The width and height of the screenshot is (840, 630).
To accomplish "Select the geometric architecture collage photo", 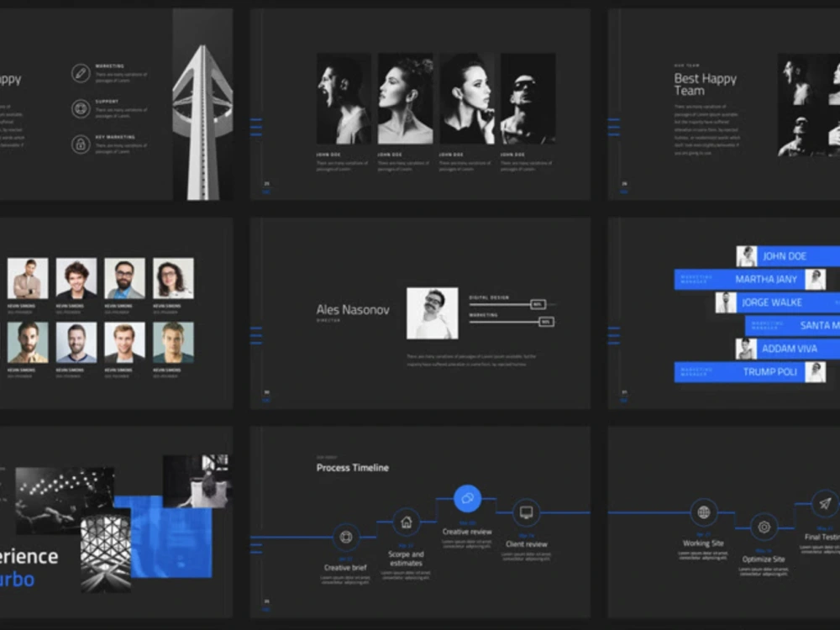I will [x=106, y=550].
